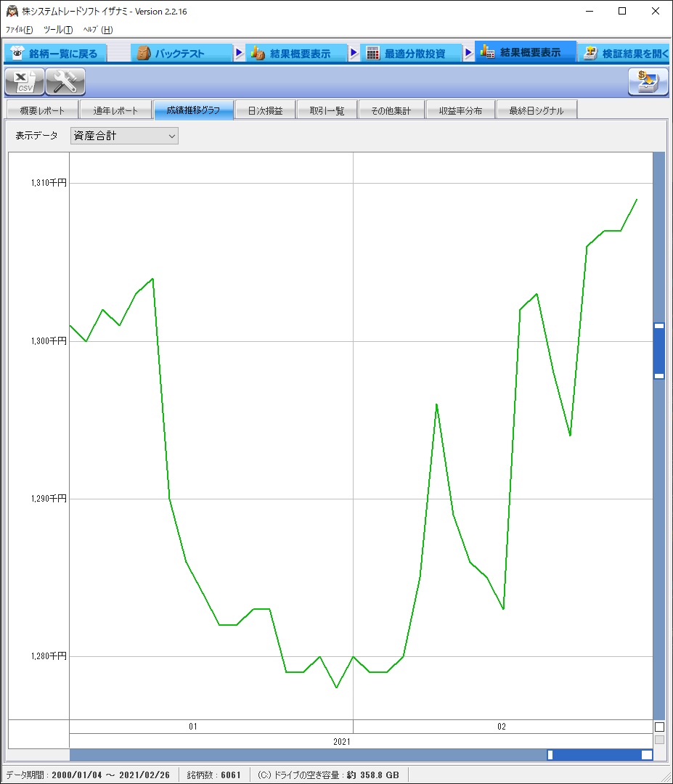
Task: Open the ヘルプ(H) menu
Action: (x=98, y=30)
